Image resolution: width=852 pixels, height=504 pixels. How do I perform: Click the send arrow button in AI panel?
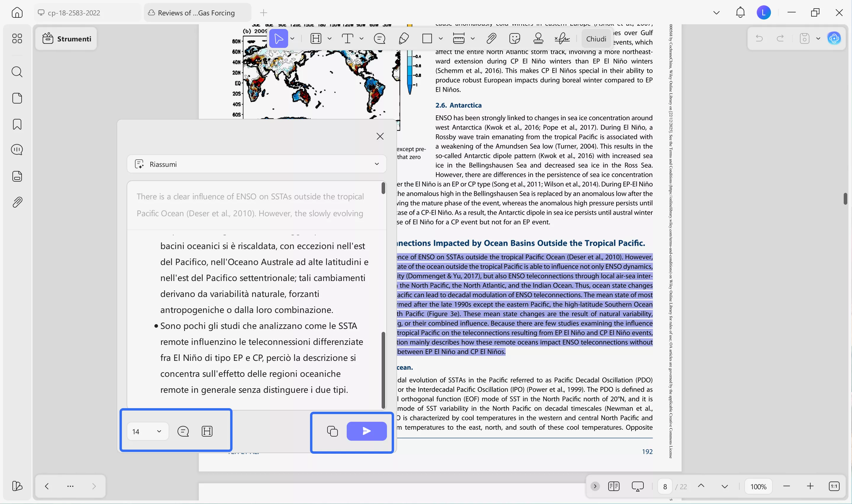tap(367, 431)
